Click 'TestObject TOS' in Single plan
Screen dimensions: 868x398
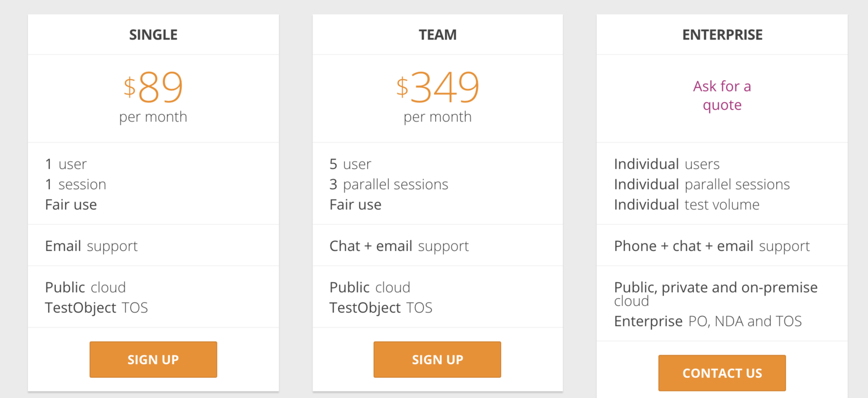pos(97,307)
